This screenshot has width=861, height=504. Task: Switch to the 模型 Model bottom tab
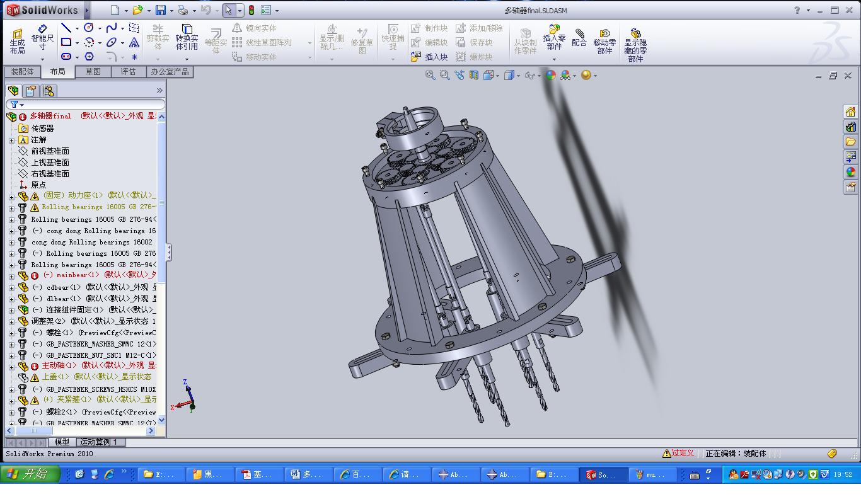(x=62, y=442)
